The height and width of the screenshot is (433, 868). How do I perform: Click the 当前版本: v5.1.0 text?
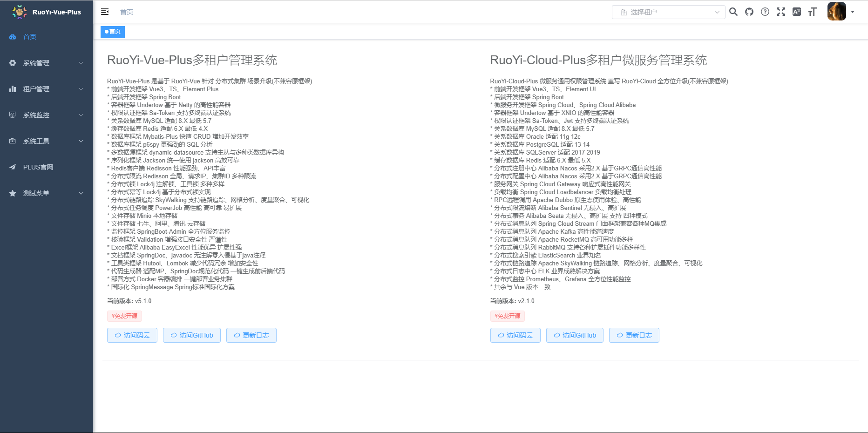129,301
